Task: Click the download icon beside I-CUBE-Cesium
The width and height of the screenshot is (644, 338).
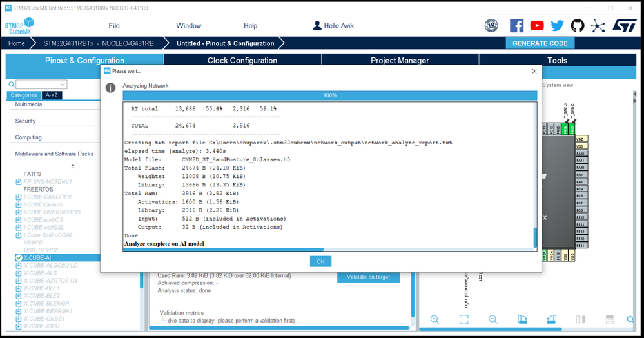Action: (x=19, y=204)
